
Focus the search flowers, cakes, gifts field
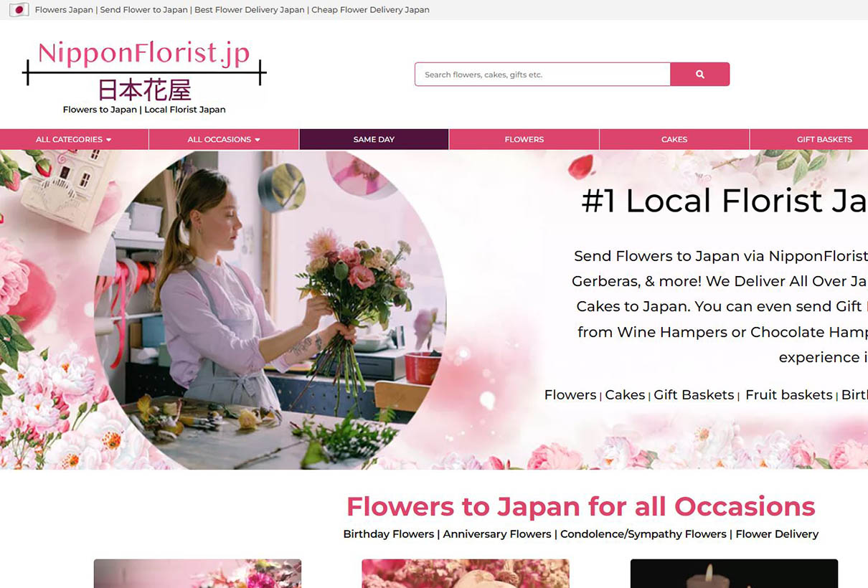coord(542,75)
